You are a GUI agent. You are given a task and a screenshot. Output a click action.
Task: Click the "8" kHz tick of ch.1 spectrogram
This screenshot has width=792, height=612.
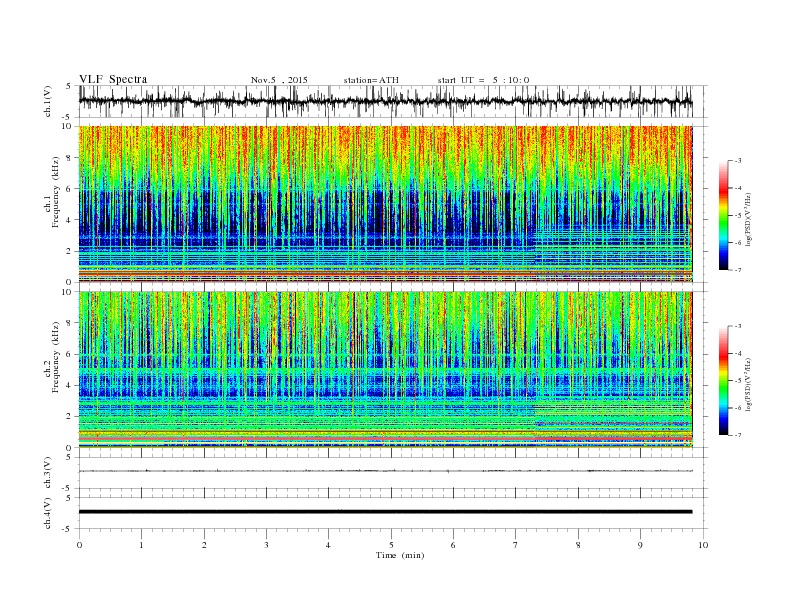70,158
